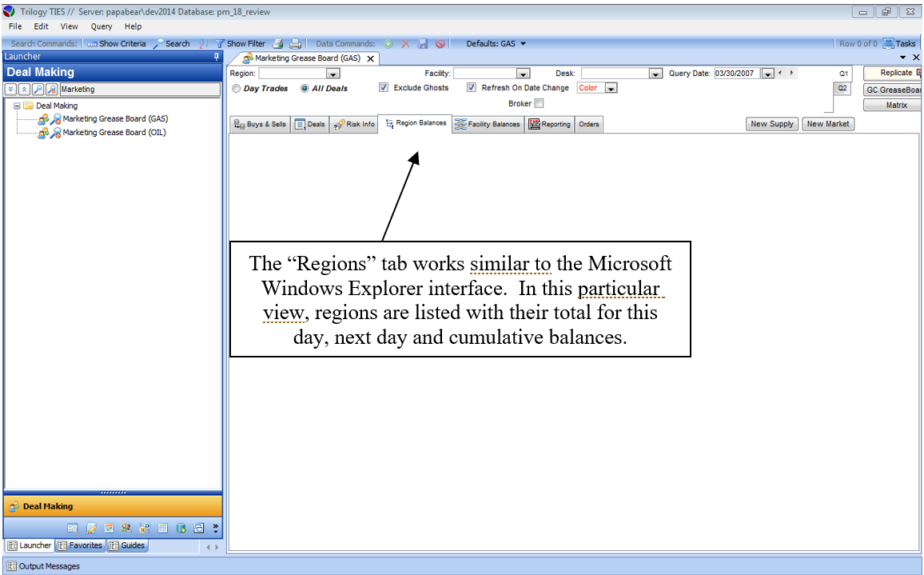Open Tasks from the top-right toolbar
Viewport: 924px width, 575px height.
(899, 44)
